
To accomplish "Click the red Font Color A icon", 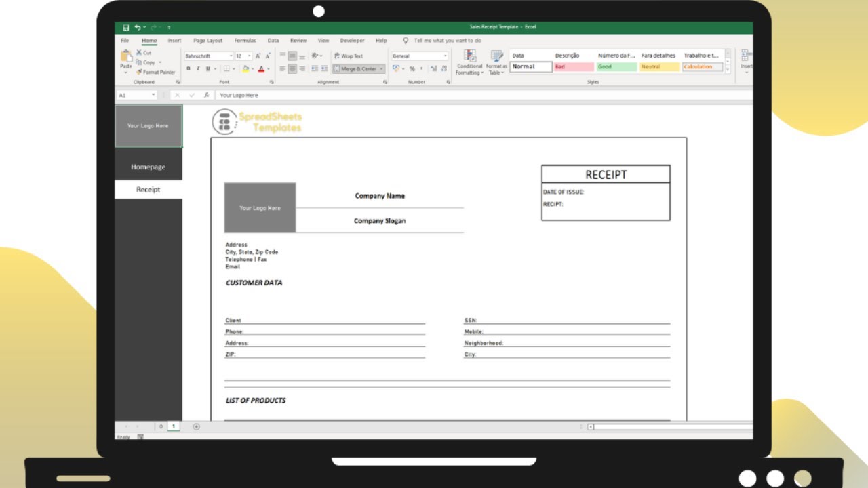I will [x=261, y=69].
